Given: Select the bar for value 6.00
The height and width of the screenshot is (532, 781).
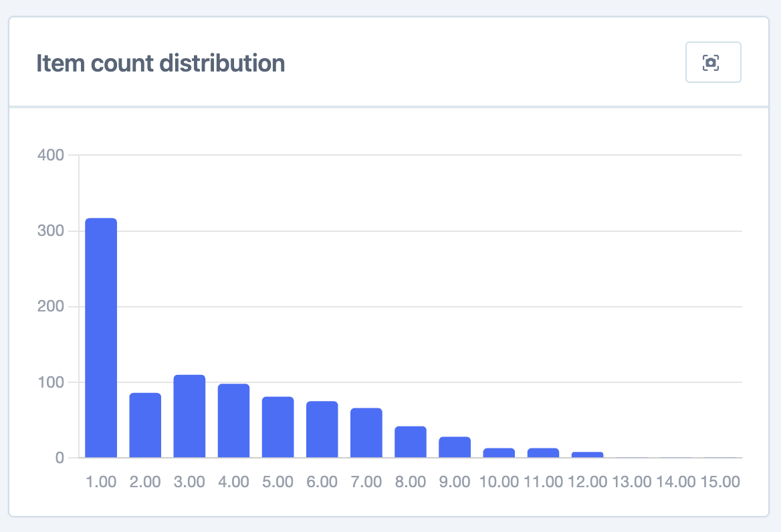Looking at the screenshot, I should pos(322,428).
